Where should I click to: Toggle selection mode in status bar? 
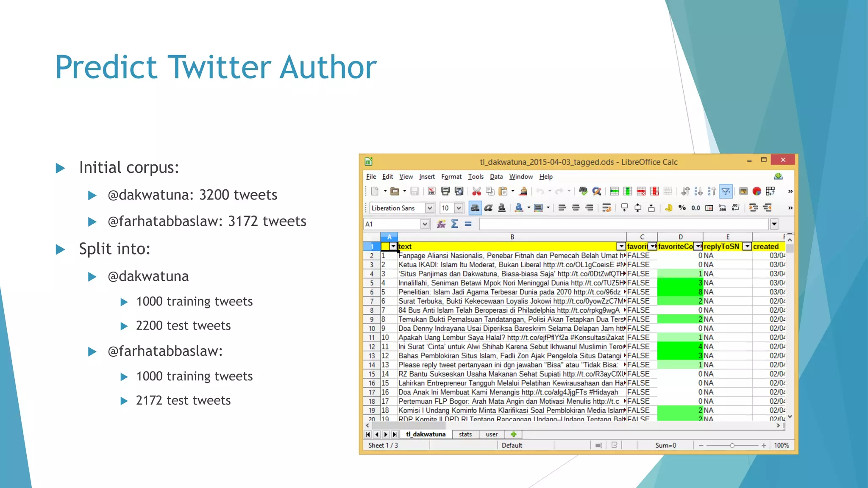pyautogui.click(x=598, y=445)
